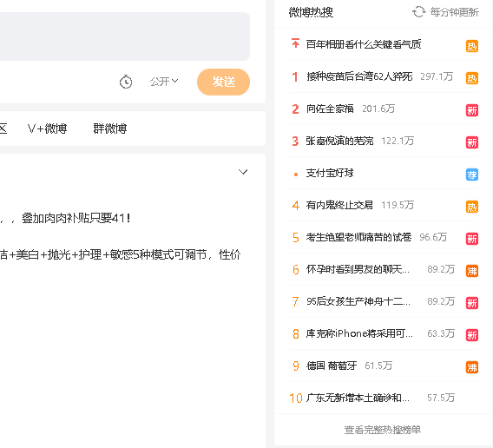Open pinned topic 百年相册看什么关键看气质
Image resolution: width=493 pixels, height=448 pixels.
tap(364, 44)
